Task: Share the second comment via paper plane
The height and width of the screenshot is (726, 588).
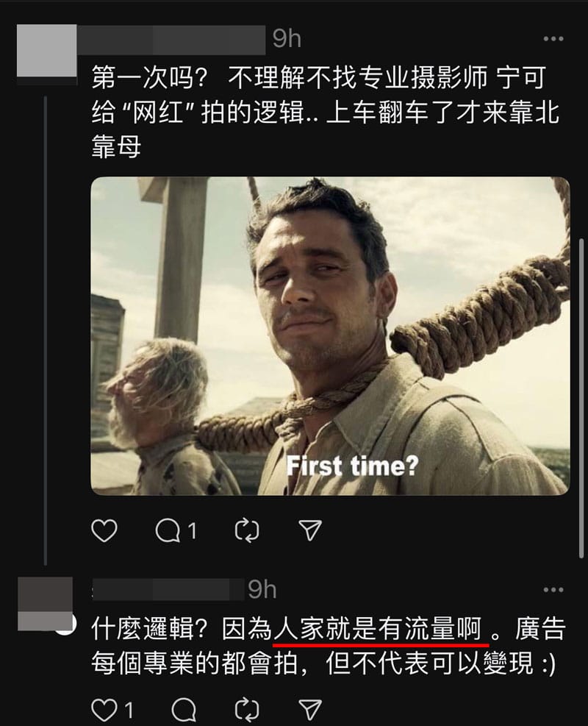Action: tap(310, 709)
